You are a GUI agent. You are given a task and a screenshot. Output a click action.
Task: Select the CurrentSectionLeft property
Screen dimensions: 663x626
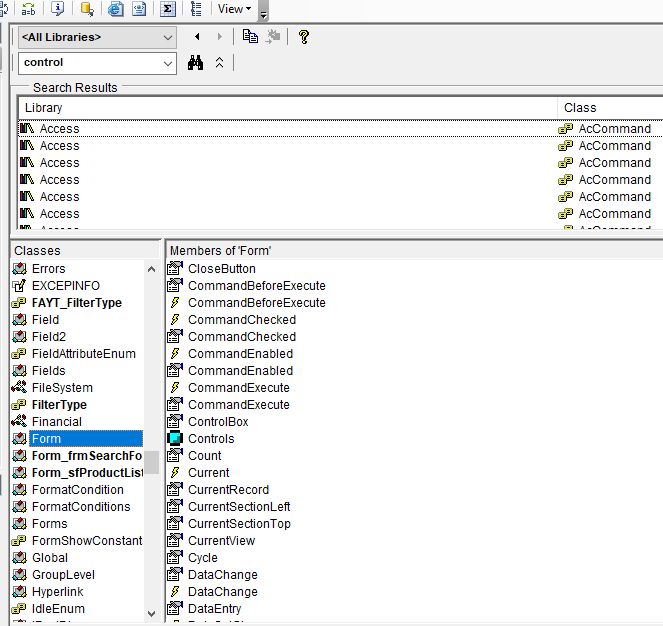click(x=239, y=507)
